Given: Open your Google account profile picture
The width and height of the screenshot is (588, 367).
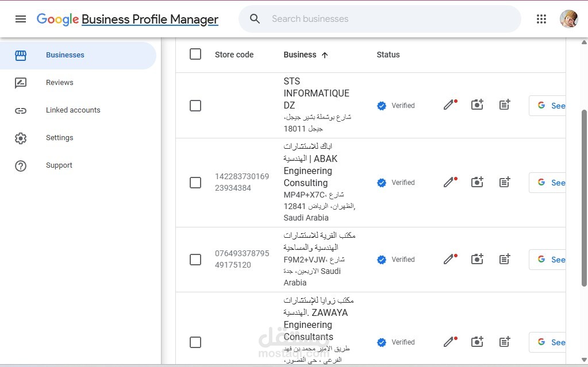Looking at the screenshot, I should [x=568, y=18].
